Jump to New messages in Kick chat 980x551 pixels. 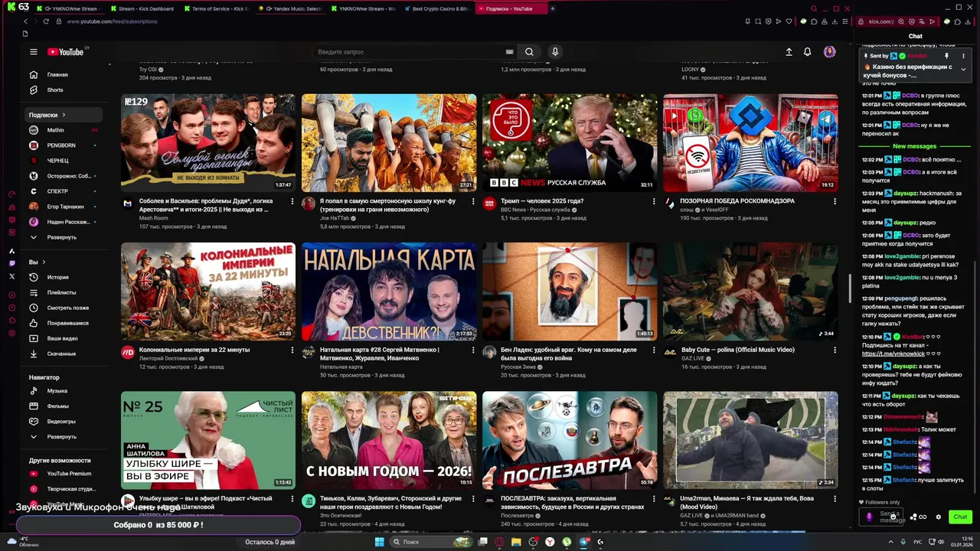(x=914, y=146)
